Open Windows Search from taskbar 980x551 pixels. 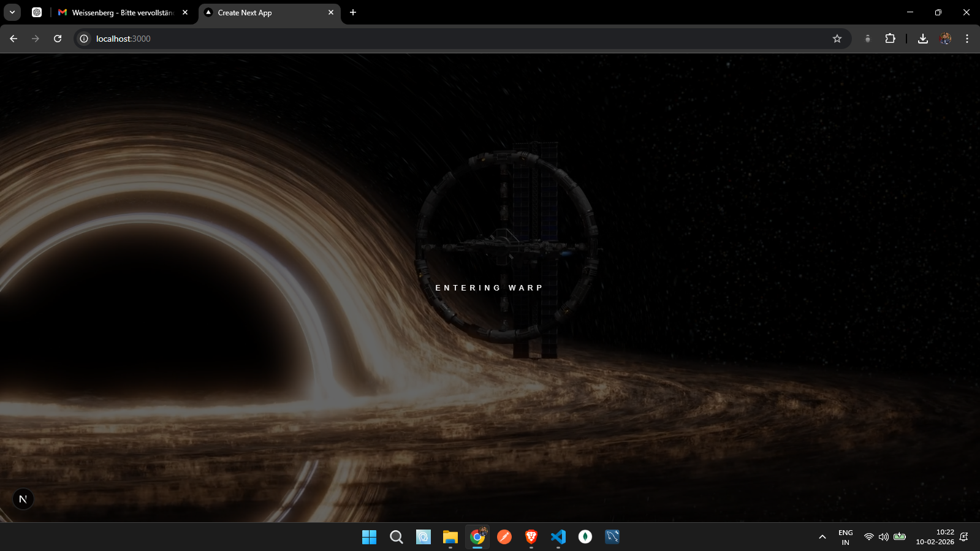click(397, 537)
